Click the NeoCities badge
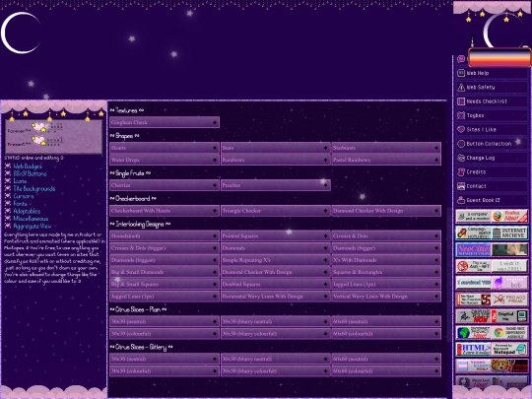This screenshot has height=399, width=532. coord(473,249)
